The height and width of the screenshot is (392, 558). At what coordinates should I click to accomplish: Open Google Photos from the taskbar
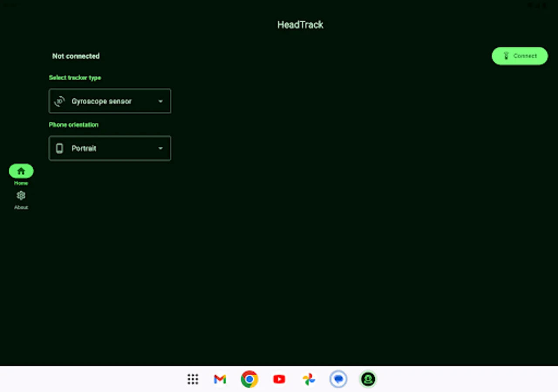click(x=309, y=379)
